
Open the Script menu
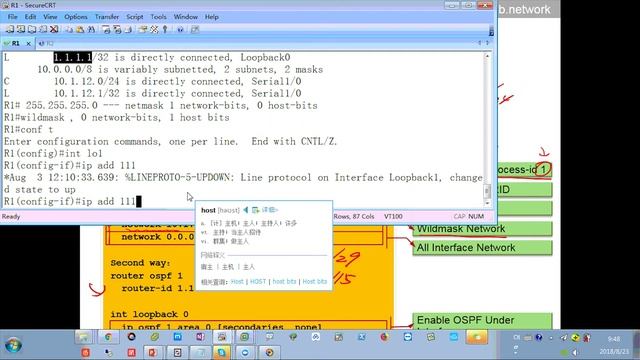coord(134,17)
